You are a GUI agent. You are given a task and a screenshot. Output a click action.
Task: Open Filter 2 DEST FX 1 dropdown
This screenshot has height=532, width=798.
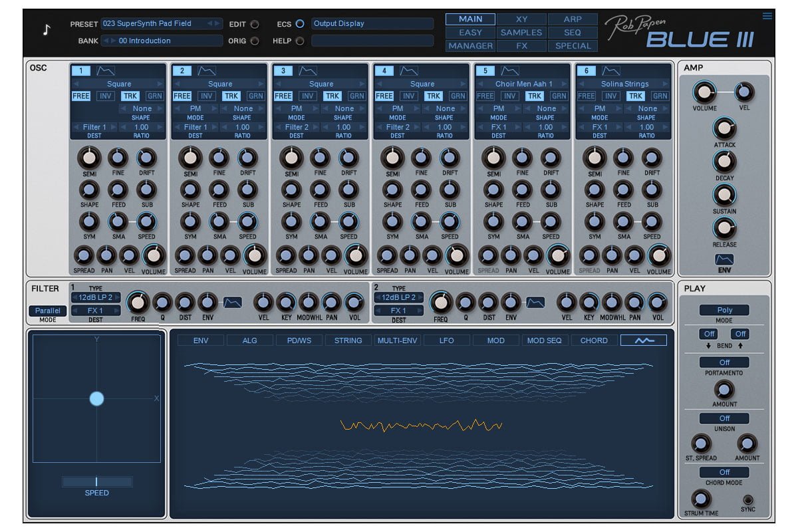(398, 311)
